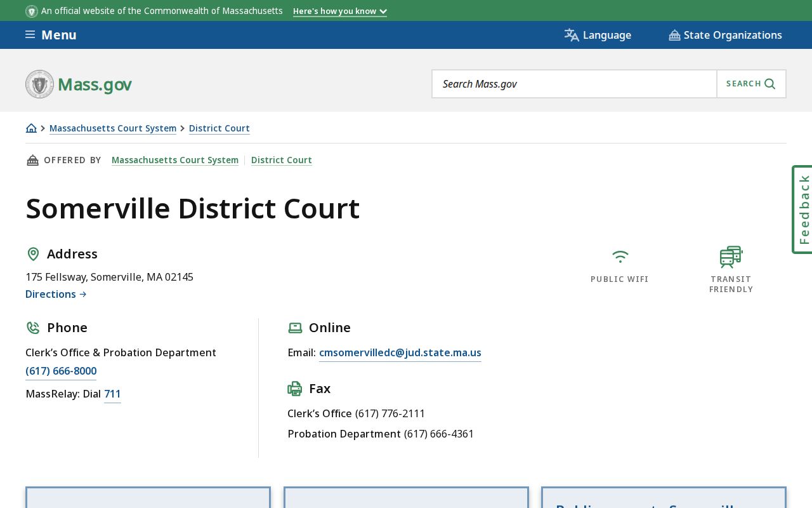Click the search magnifier icon

click(770, 84)
